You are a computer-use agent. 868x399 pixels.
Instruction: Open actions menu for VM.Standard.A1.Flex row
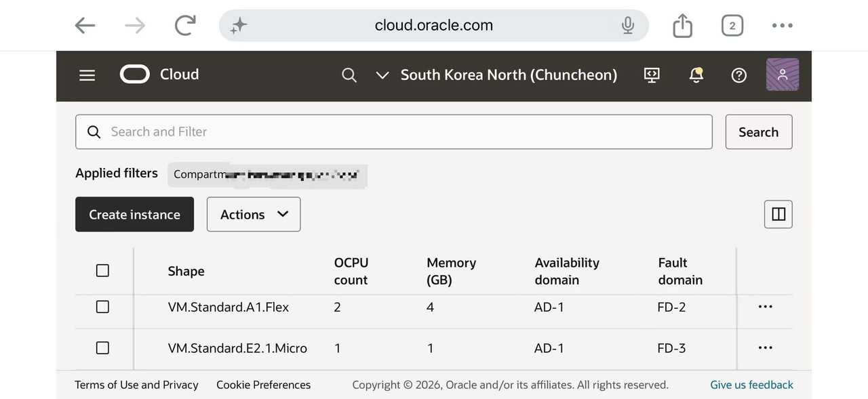766,307
